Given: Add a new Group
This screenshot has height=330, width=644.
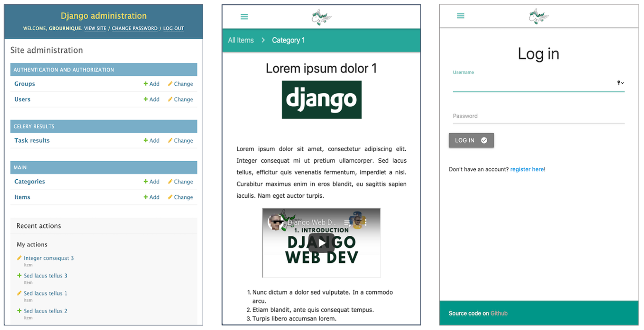Looking at the screenshot, I should coord(151,84).
